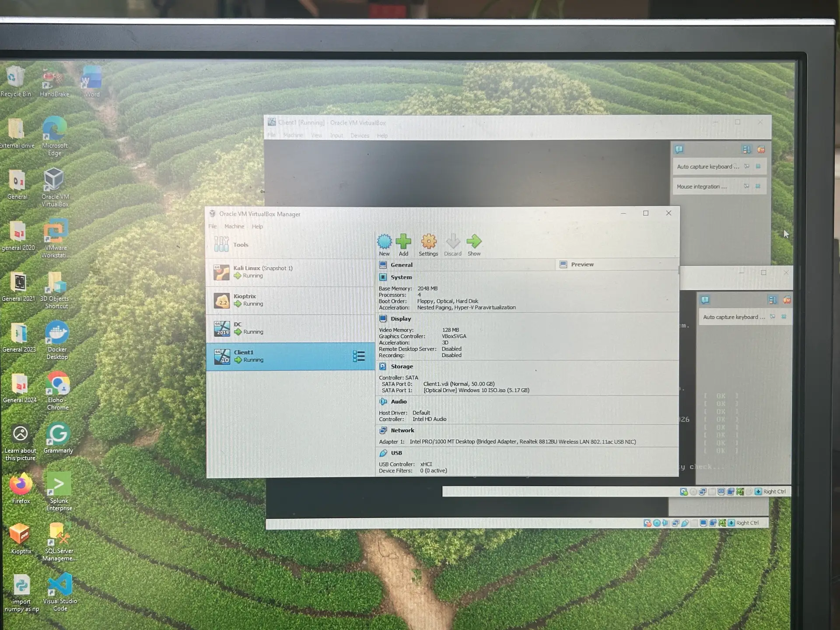Select the Eloho - Chrome desktop icon
This screenshot has width=840, height=630.
58,391
